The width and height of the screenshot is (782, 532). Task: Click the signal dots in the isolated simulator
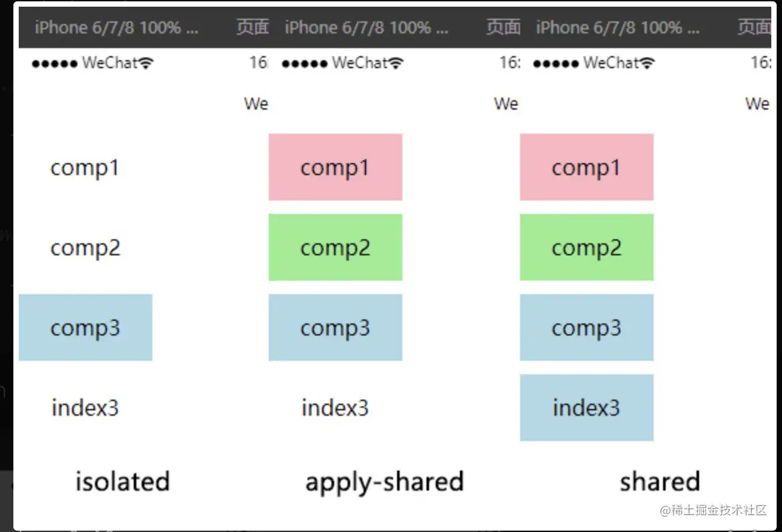[55, 64]
